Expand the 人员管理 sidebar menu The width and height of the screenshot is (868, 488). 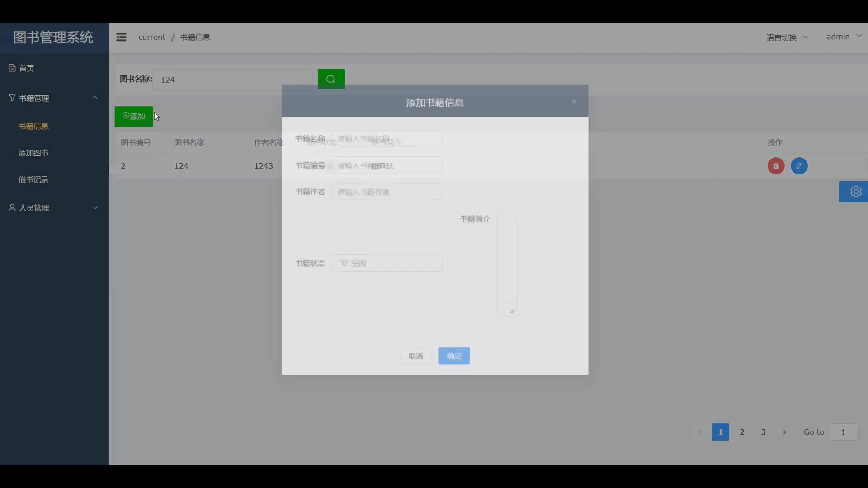click(54, 207)
